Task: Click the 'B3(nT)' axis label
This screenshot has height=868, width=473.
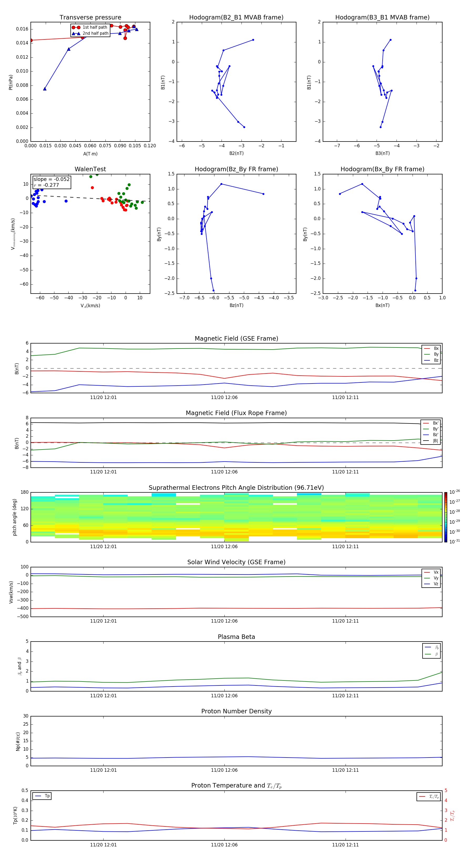Action: point(382,153)
